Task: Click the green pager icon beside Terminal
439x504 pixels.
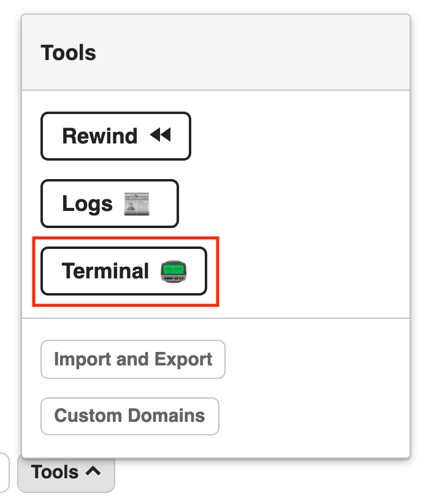Action: pos(174,271)
